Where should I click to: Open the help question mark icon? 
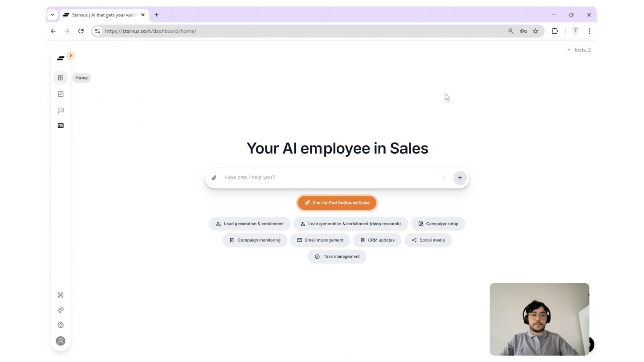coord(61,325)
